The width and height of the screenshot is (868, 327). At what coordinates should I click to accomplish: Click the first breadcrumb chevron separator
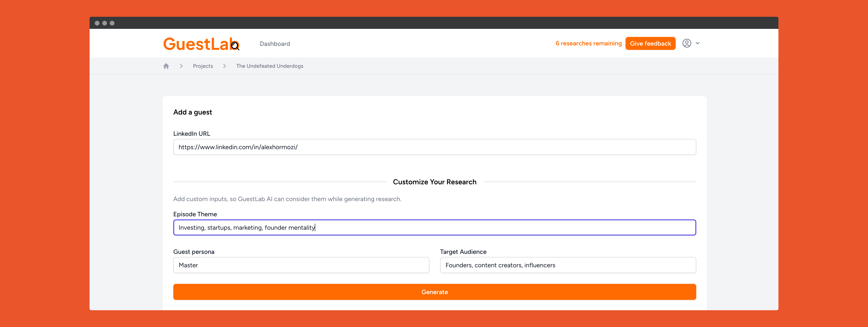(181, 66)
